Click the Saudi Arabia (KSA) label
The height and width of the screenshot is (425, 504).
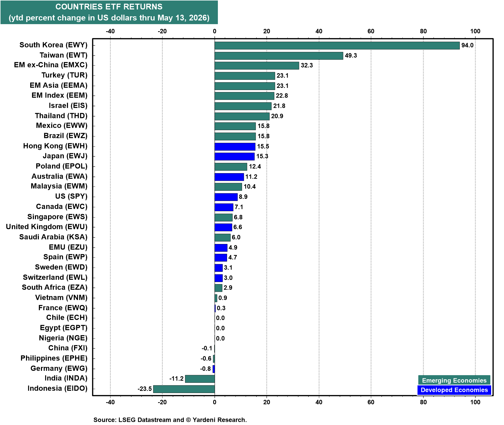53,237
